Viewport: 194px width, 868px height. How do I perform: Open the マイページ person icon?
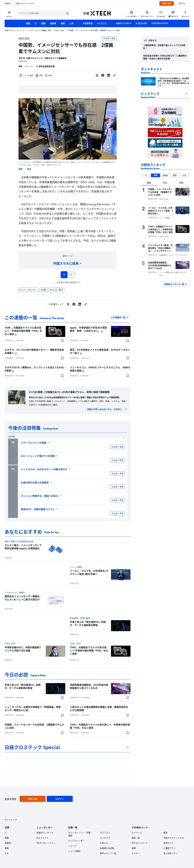click(185, 12)
